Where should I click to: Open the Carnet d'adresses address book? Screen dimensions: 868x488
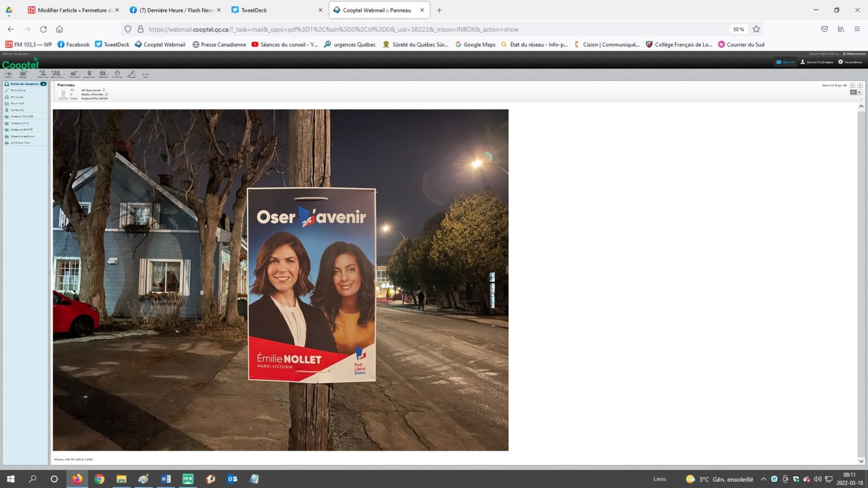816,62
